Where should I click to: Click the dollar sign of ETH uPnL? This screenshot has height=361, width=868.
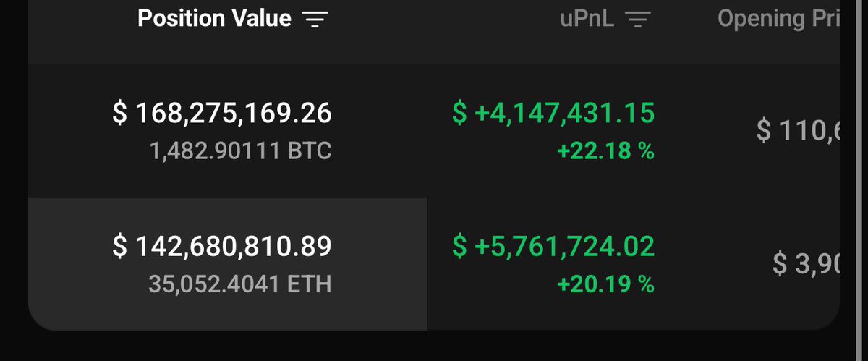[459, 247]
